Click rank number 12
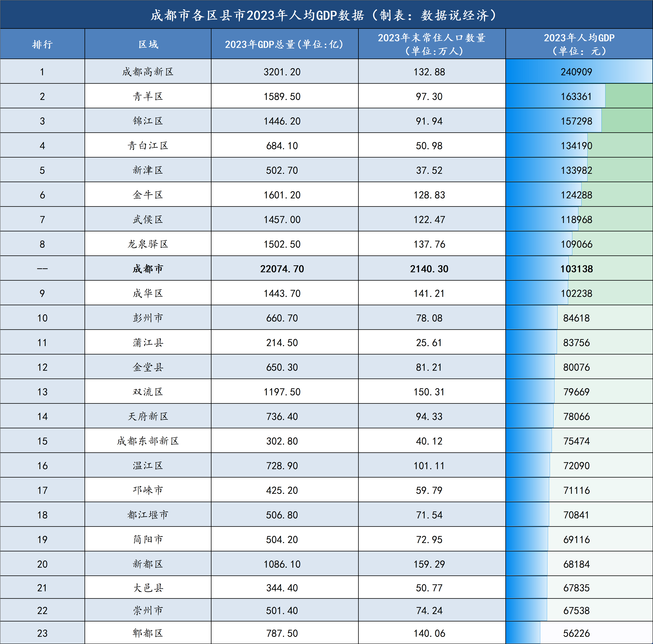The image size is (653, 644). click(x=42, y=368)
